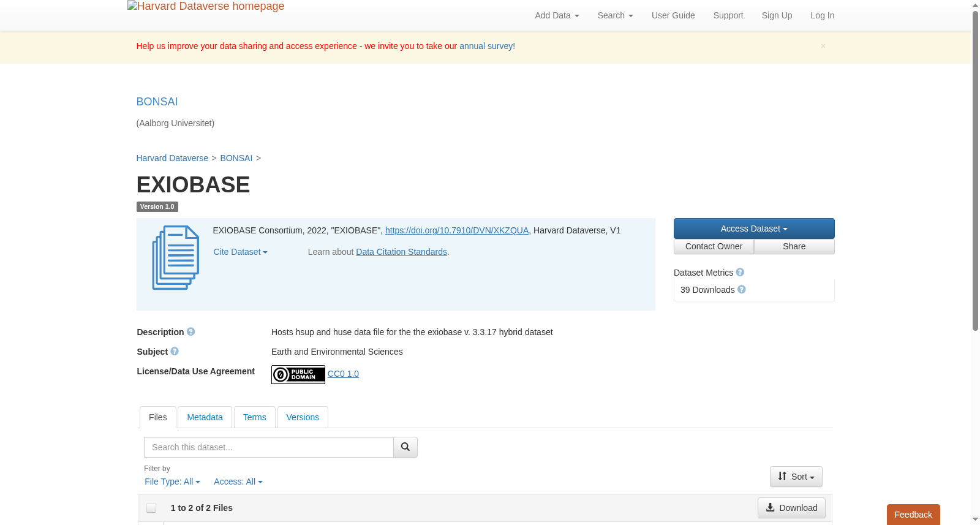Open the annual survey link
Viewport: 980px width, 525px height.
click(x=487, y=46)
